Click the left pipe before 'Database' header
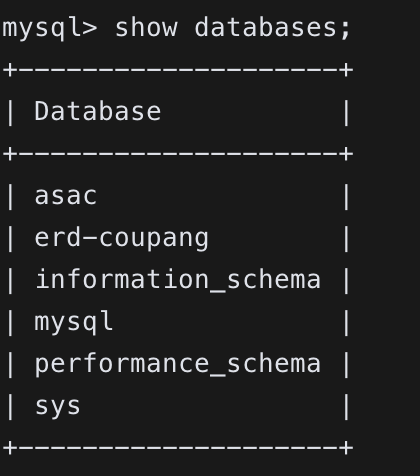This screenshot has width=420, height=476. tap(10, 113)
